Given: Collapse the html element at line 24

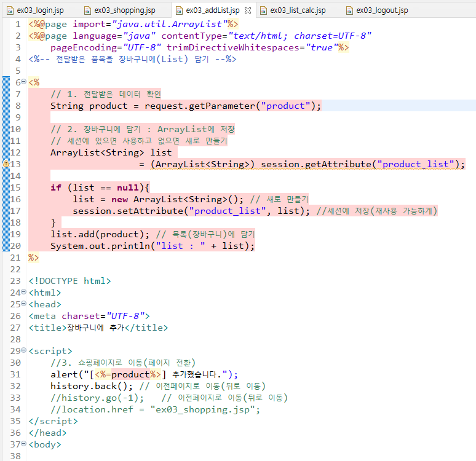Looking at the screenshot, I should coord(24,292).
